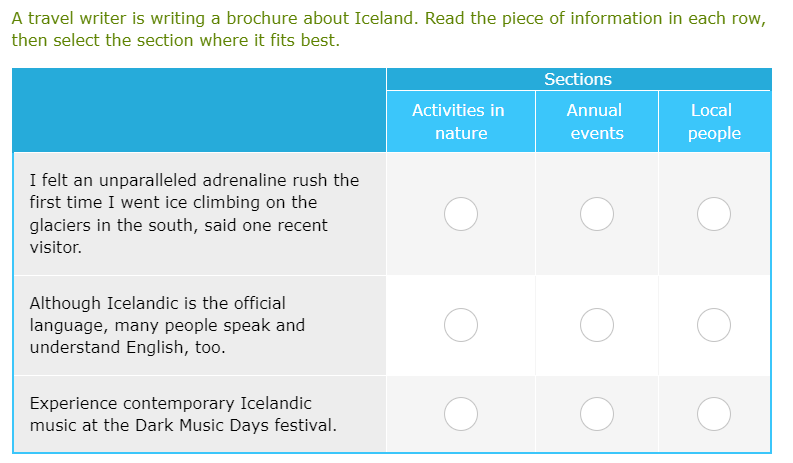Screen dimensions: 793x463
Task: Select Activities in nature for ice climbing quote
Action: (461, 213)
